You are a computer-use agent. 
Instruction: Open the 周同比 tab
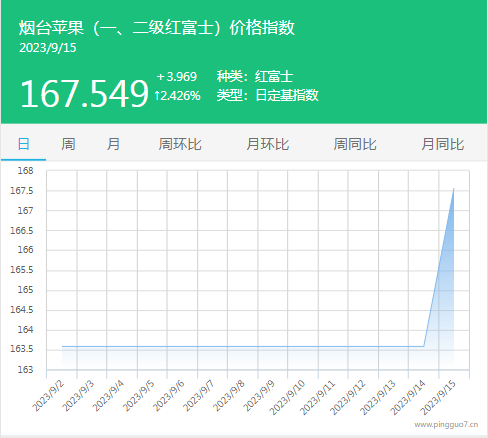355,144
